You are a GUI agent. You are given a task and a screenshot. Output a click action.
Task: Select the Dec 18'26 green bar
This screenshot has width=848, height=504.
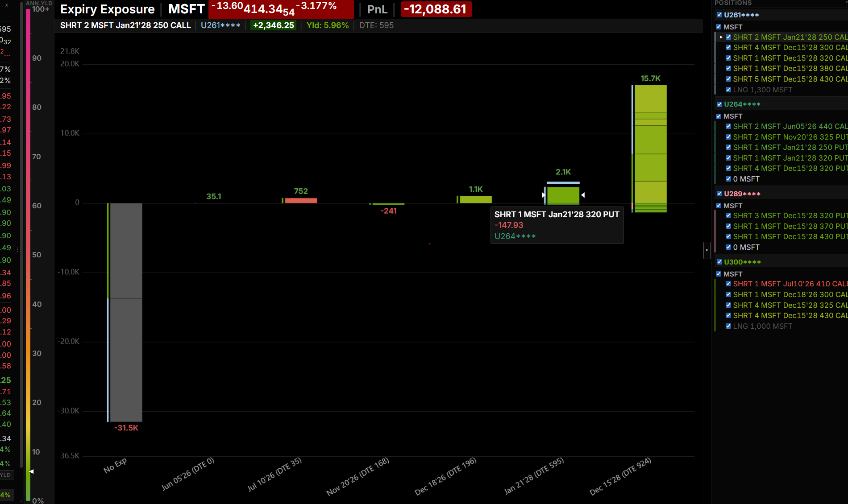pos(476,199)
